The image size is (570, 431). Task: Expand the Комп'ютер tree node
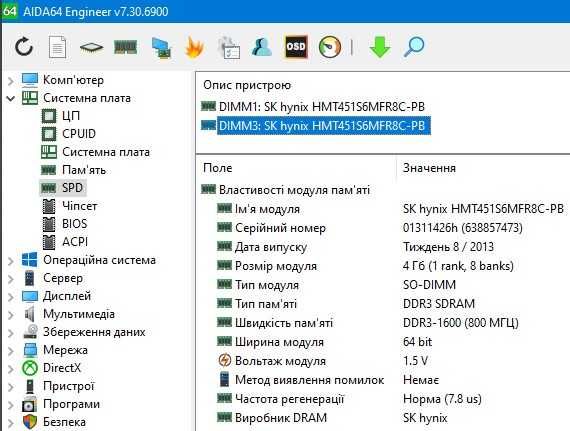[11, 81]
